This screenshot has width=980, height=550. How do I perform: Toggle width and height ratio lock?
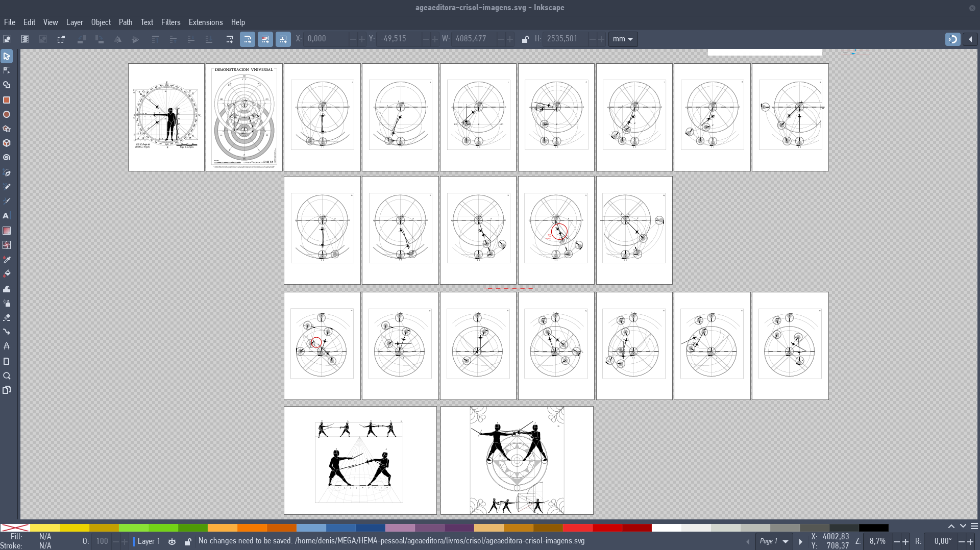point(525,39)
